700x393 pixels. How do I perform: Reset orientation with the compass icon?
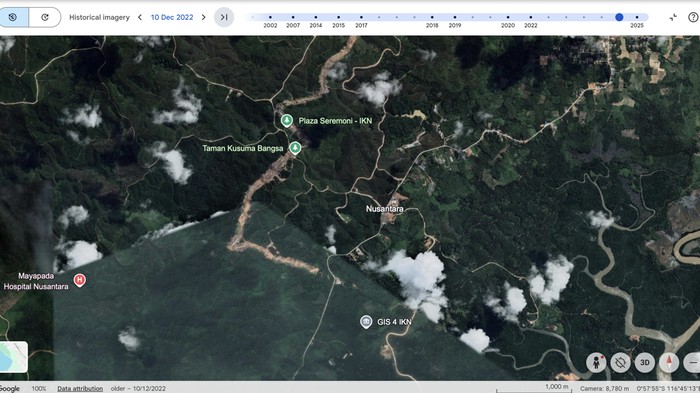[x=669, y=362]
